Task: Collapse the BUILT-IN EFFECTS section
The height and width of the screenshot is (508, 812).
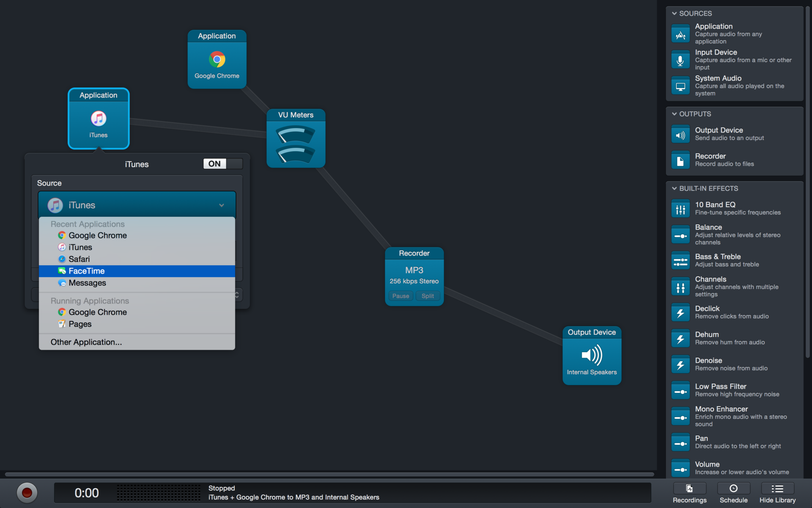Action: pos(675,188)
